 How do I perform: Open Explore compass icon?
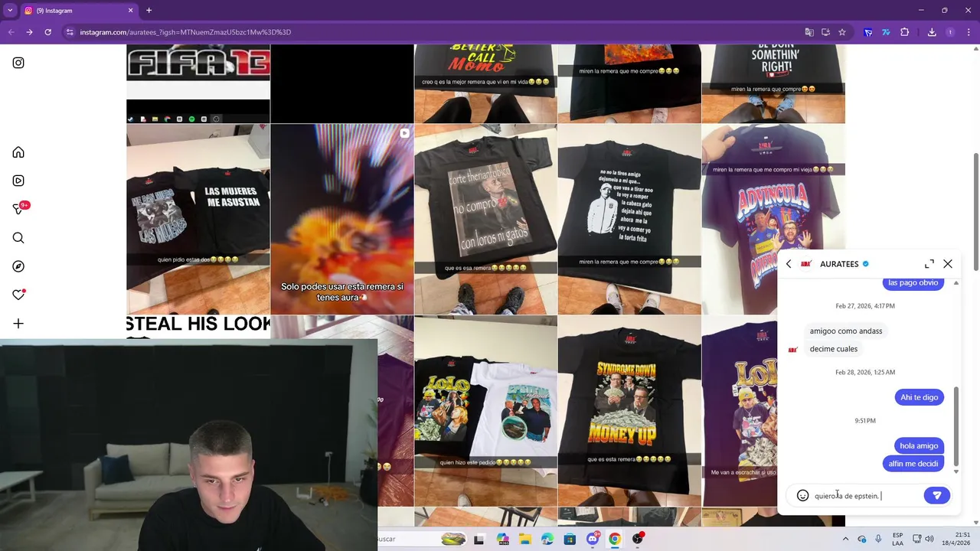point(18,266)
